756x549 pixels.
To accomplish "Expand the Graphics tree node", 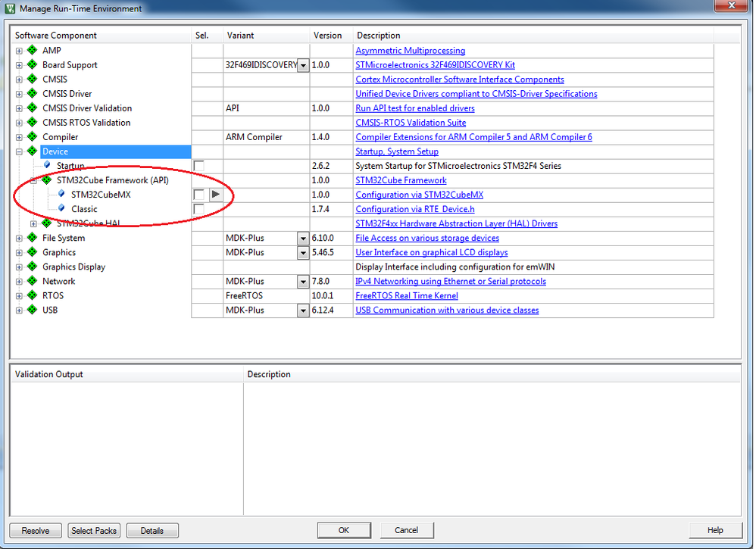I will tap(19, 253).
